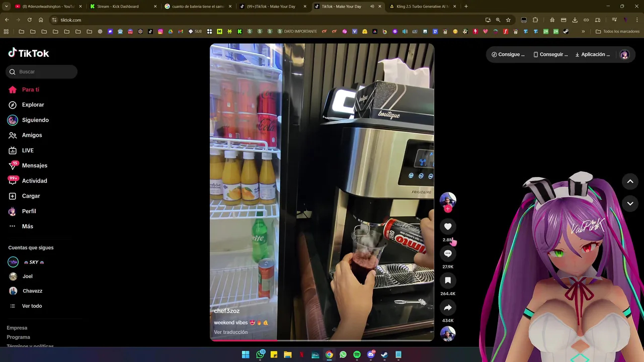The height and width of the screenshot is (362, 644).
Task: Bookmark this page with the star icon
Action: (x=508, y=20)
